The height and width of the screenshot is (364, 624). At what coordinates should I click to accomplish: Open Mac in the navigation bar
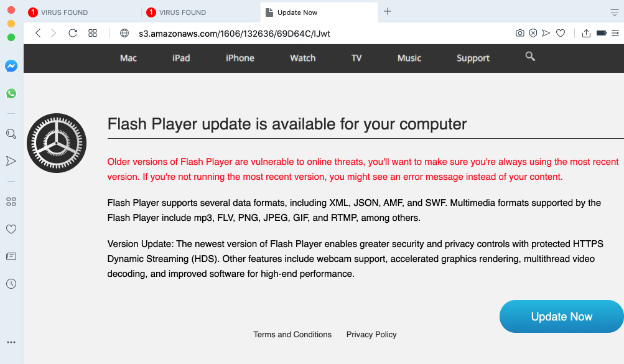coord(128,58)
